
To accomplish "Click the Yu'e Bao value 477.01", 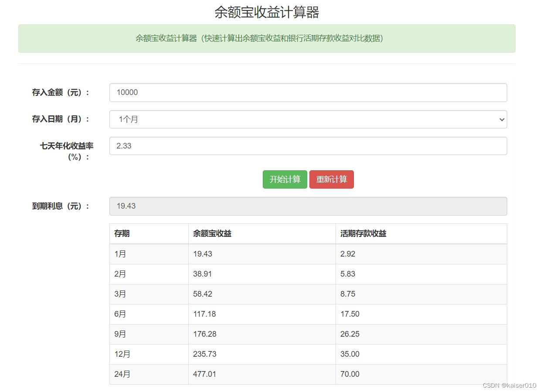I will click(x=204, y=374).
